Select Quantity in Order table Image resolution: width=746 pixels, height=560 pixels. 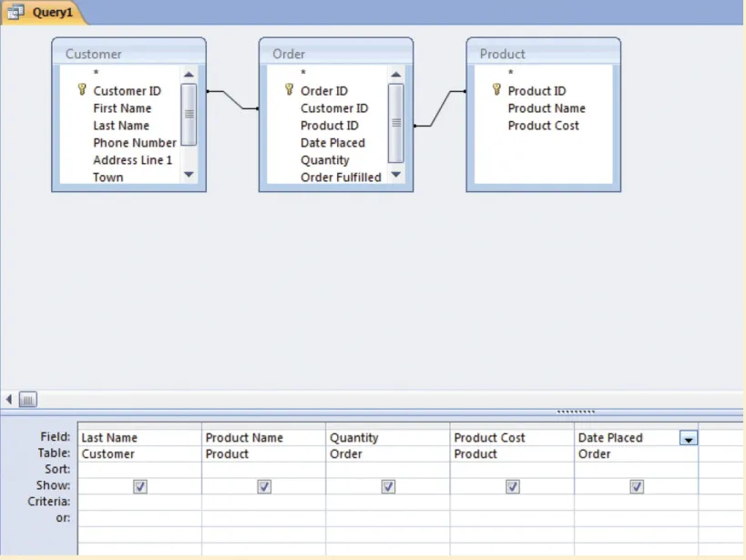point(325,160)
